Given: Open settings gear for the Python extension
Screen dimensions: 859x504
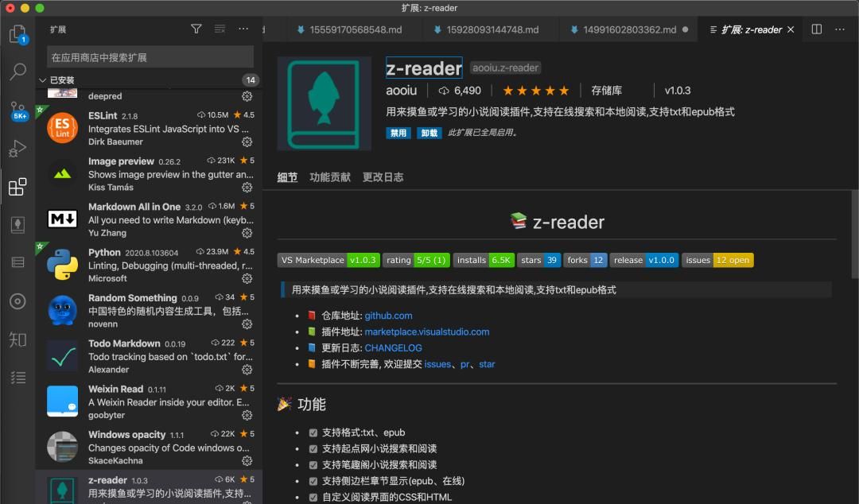Looking at the screenshot, I should coord(247,278).
